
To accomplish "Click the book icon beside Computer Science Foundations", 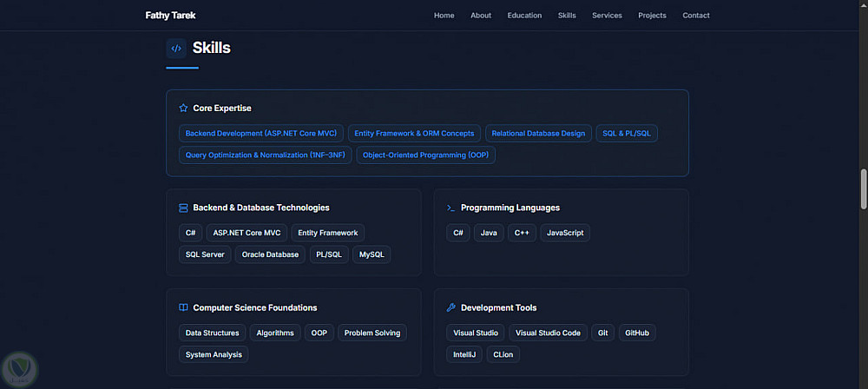I will 183,307.
